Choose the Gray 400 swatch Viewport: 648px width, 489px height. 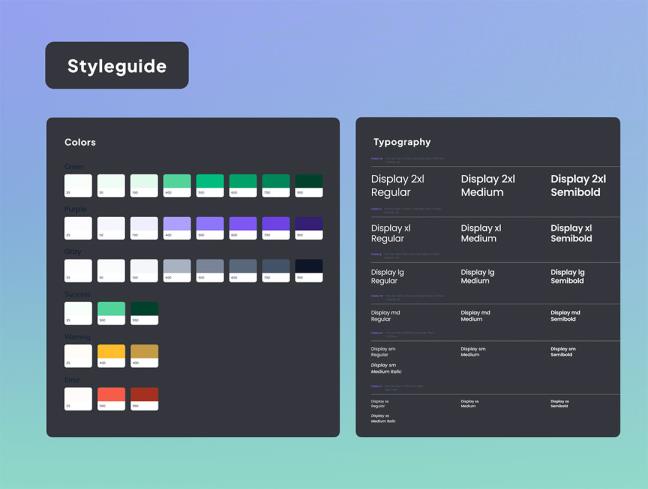[x=177, y=270]
